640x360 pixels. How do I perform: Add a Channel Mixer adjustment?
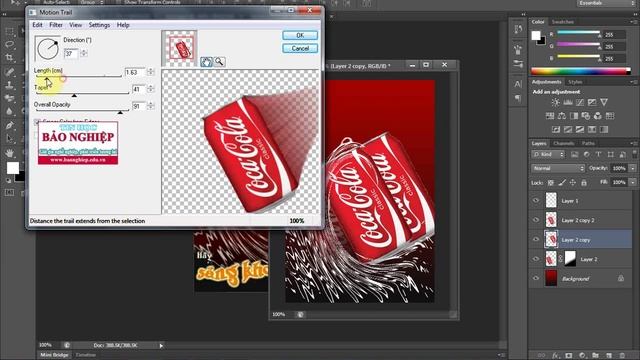[598, 116]
